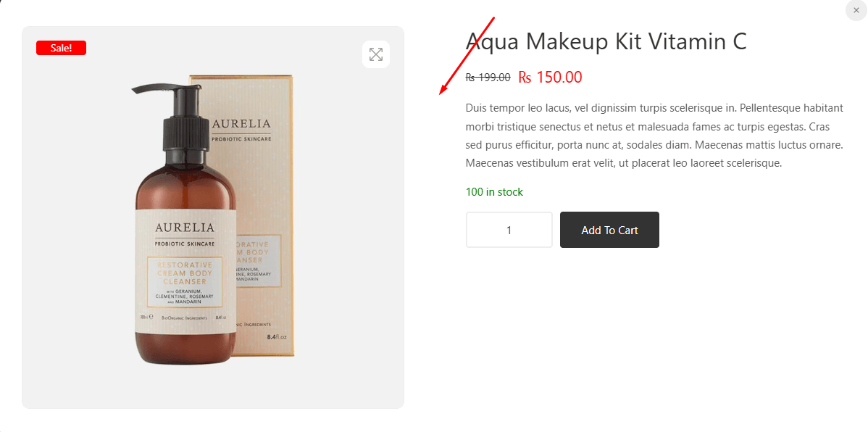The width and height of the screenshot is (868, 432).
Task: Click the discounted price Rs 150.00
Action: click(550, 78)
